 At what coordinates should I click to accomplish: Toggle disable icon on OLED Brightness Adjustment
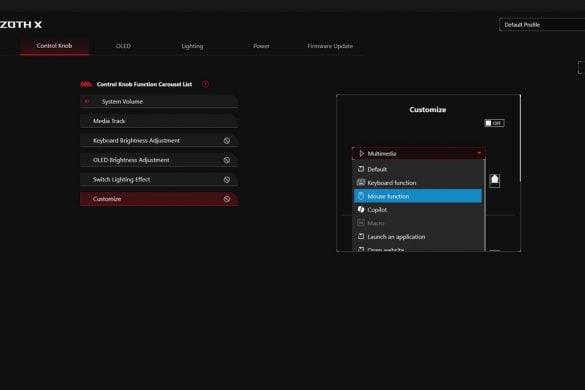pos(227,160)
